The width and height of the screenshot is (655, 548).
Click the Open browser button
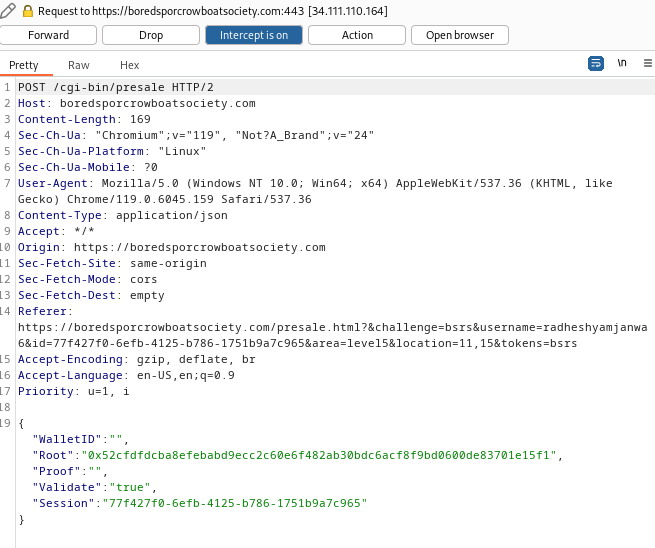[x=459, y=35]
